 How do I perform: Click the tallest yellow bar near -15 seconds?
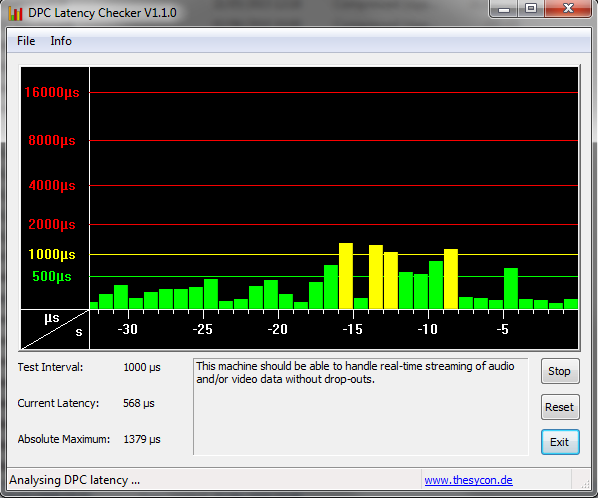[346, 276]
